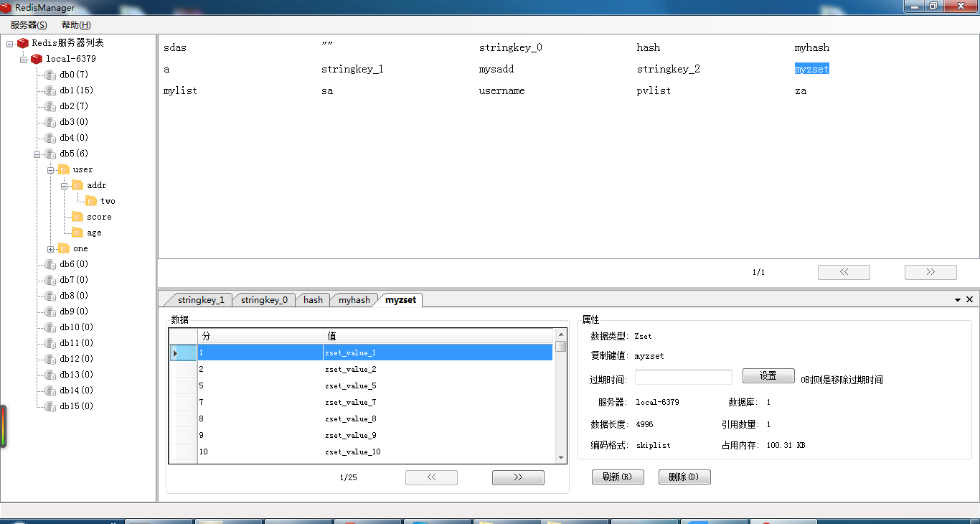The image size is (980, 524).
Task: Click the db7(0) database icon
Action: coord(50,280)
